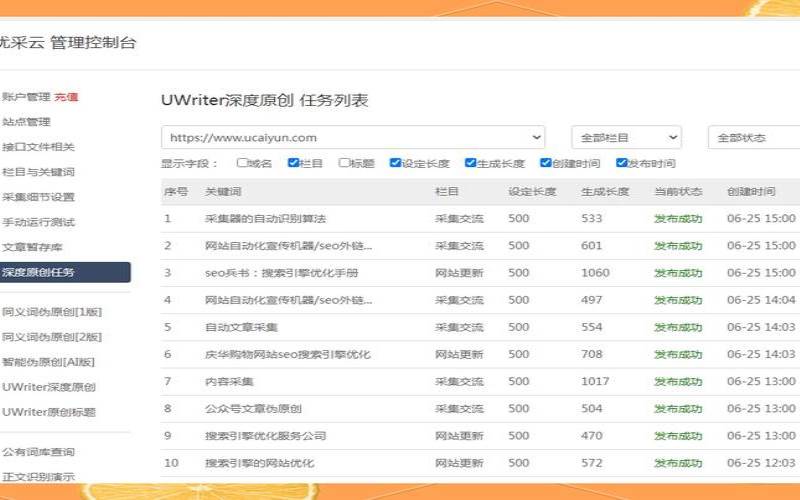This screenshot has width=800, height=500.
Task: Click the red 充值 link
Action: tap(66, 96)
